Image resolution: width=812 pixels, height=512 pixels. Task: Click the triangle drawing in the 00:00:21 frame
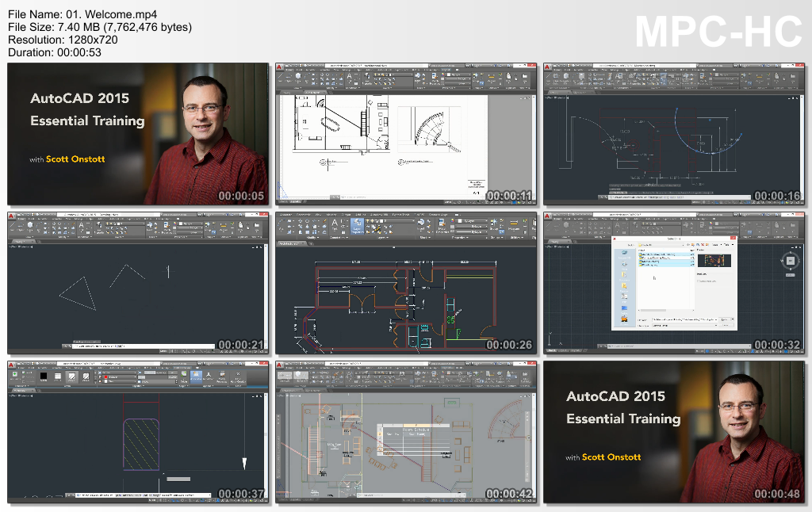(x=78, y=293)
